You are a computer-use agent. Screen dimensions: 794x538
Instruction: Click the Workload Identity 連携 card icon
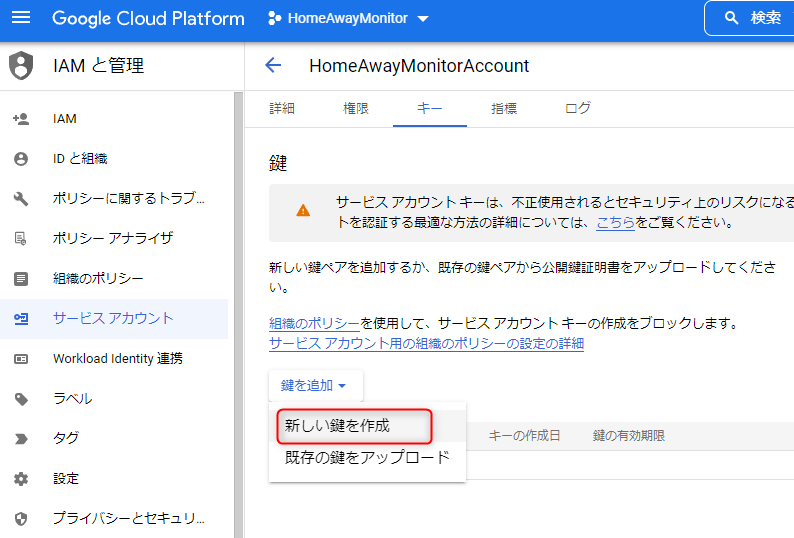[21, 359]
